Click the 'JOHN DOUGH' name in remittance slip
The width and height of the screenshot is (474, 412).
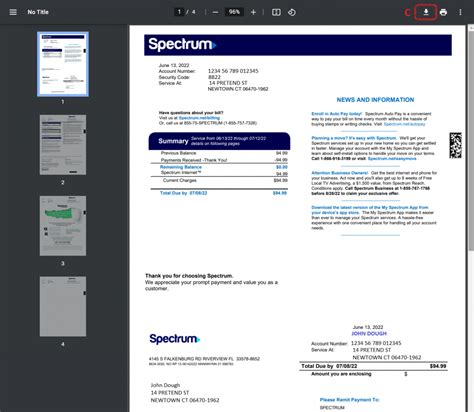pyautogui.click(x=369, y=334)
